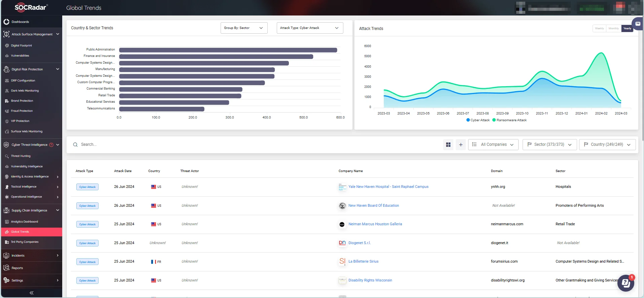Click the Public Administration bar in chart
Viewport: 644px width, 298px height.
(x=228, y=50)
